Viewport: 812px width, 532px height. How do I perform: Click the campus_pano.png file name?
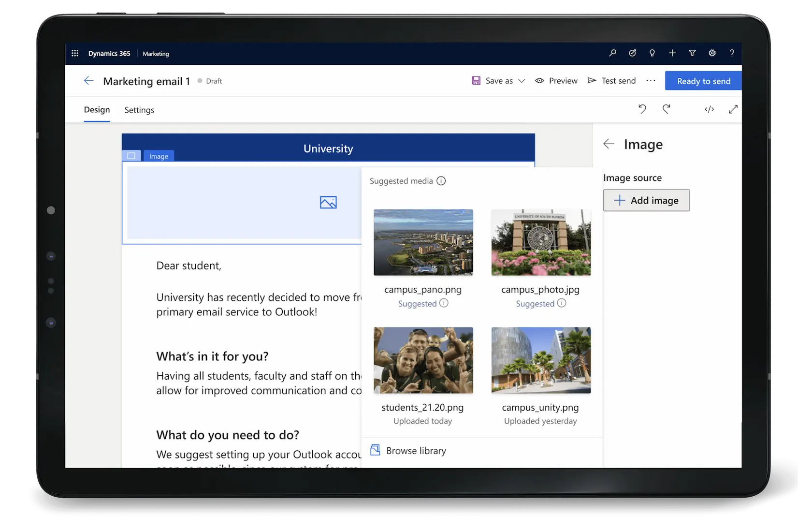point(423,289)
